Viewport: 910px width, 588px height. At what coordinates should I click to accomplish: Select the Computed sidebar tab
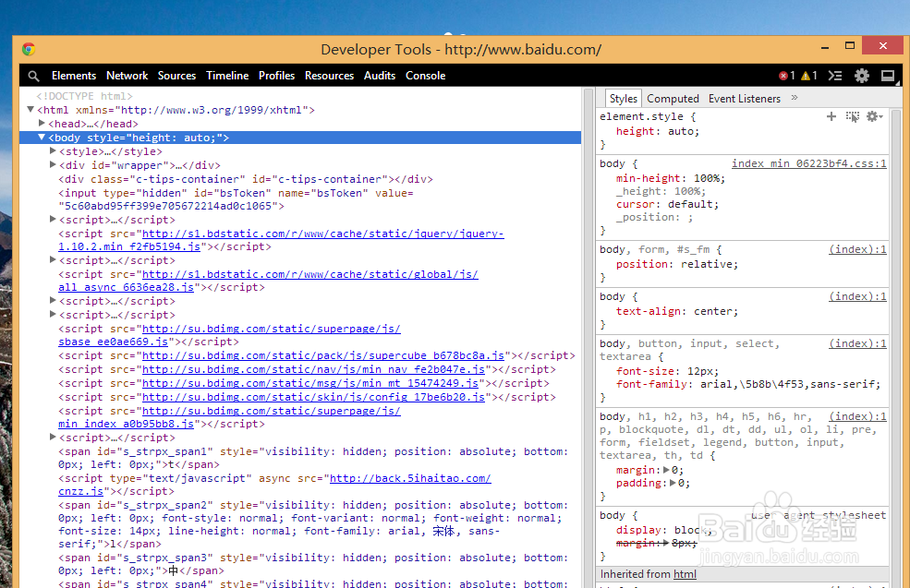[x=673, y=99]
